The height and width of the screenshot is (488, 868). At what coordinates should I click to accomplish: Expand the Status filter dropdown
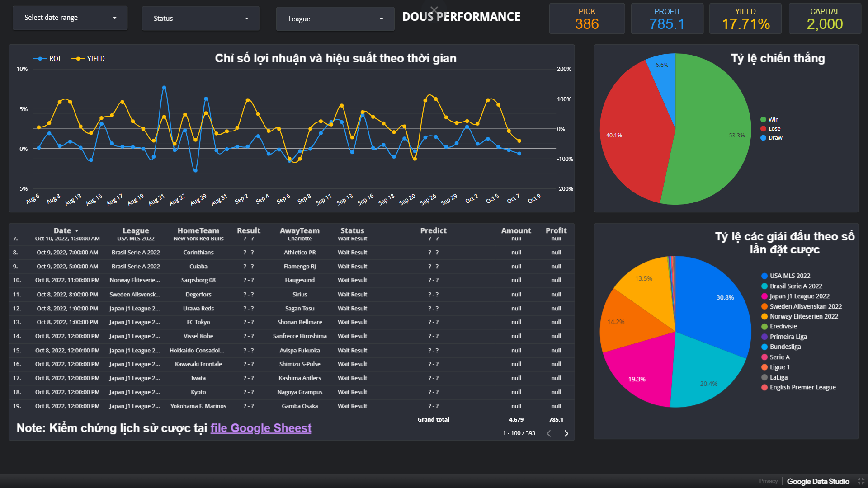pyautogui.click(x=201, y=19)
